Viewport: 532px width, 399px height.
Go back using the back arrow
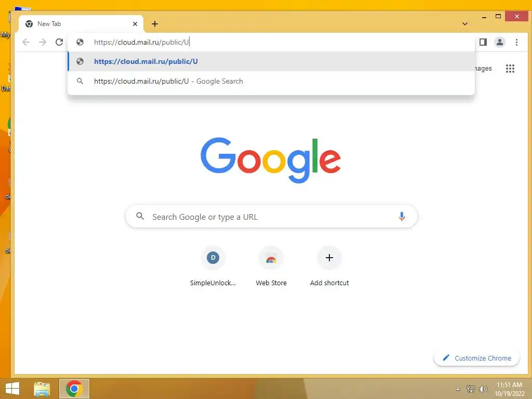pyautogui.click(x=26, y=42)
